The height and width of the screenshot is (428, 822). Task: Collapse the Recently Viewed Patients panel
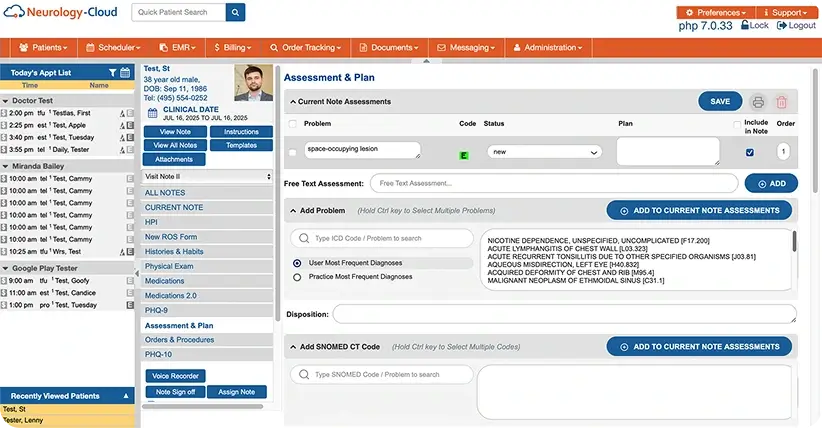(x=126, y=396)
